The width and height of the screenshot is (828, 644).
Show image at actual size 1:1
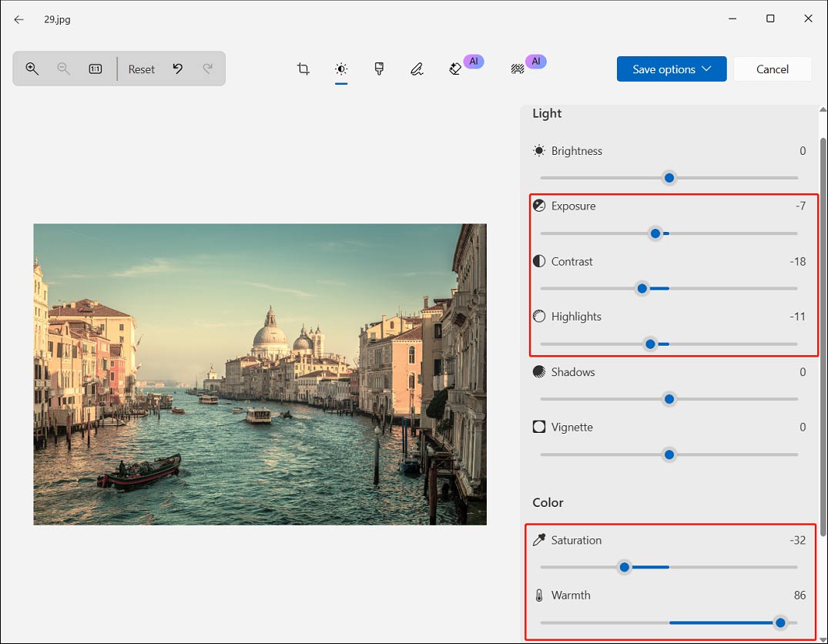coord(95,69)
